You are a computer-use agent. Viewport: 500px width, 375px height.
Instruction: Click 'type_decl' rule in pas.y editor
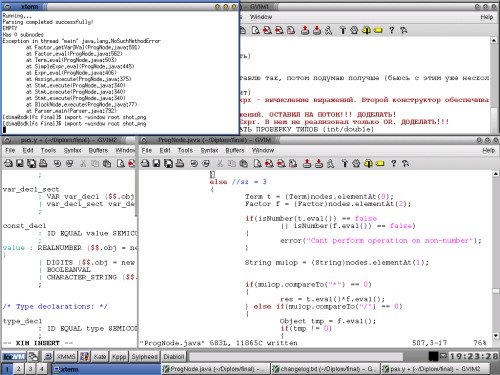[x=23, y=321]
